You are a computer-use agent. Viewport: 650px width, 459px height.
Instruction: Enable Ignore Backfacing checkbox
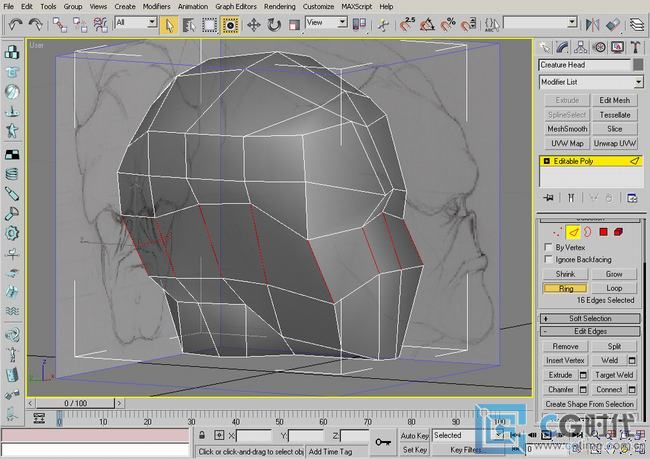[x=548, y=260]
